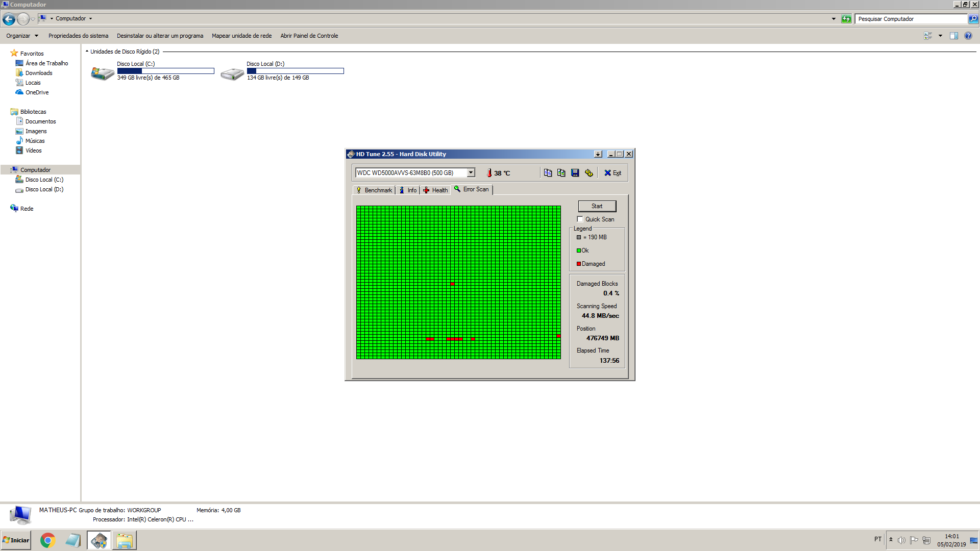Open Favoritos in the navigation pane

[32, 54]
